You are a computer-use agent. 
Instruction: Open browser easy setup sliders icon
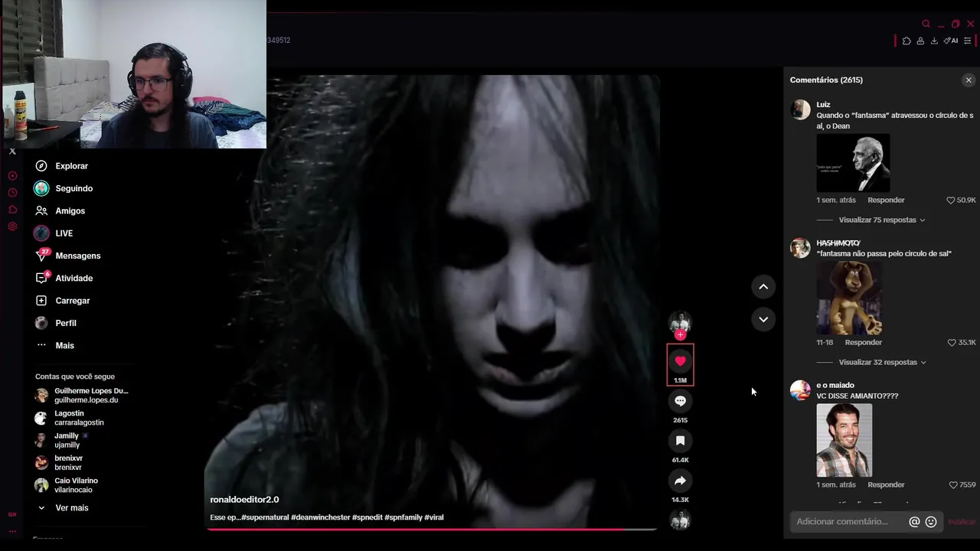pos(967,41)
